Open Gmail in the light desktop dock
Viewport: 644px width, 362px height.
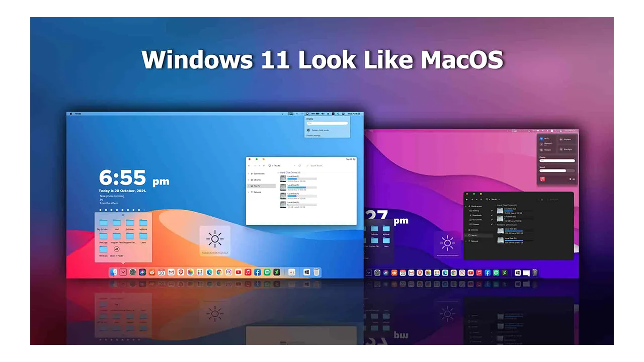pos(171,272)
